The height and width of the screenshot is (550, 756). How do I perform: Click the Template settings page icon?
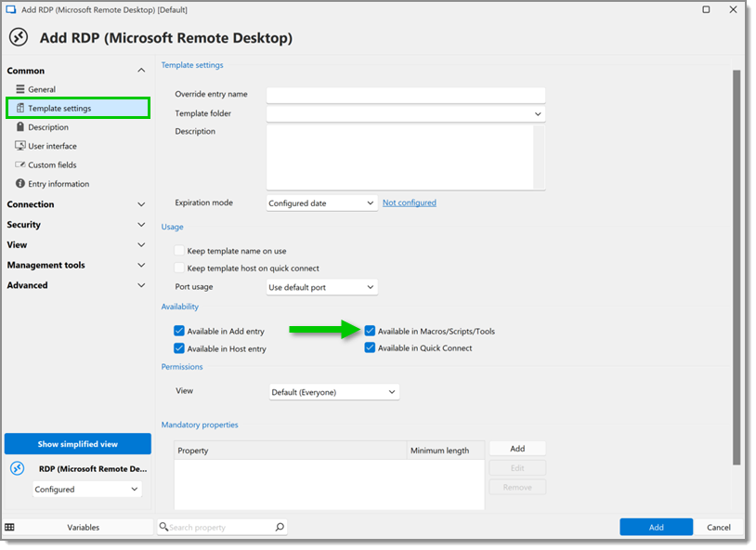[20, 108]
